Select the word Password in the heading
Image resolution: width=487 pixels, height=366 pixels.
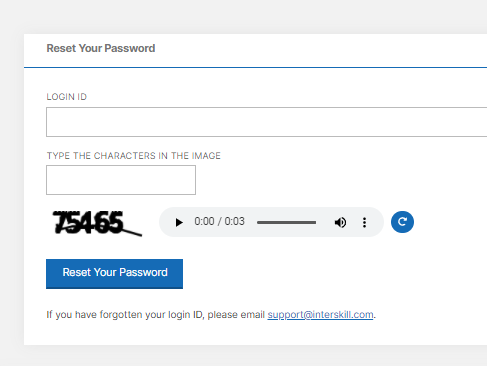131,48
